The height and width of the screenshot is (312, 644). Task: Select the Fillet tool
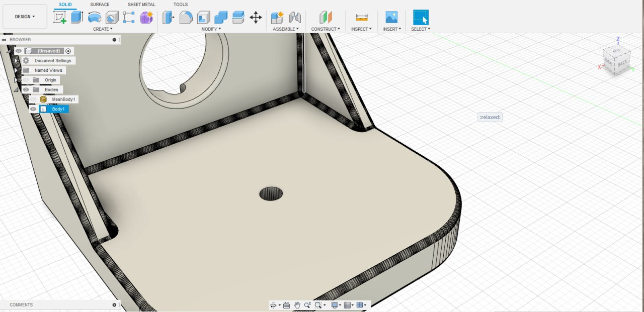[186, 18]
